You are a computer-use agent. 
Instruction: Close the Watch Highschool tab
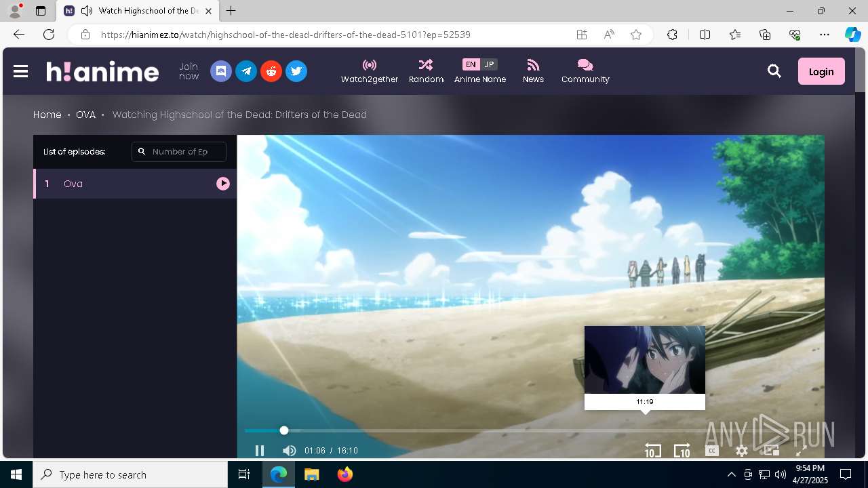coord(208,11)
